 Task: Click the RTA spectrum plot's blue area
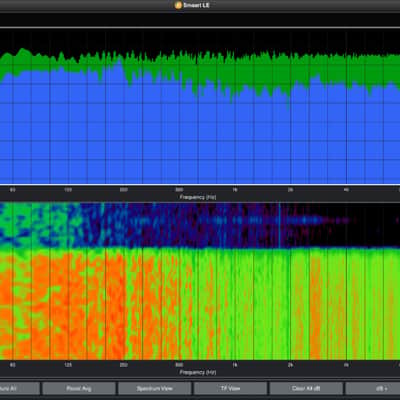tap(200, 140)
